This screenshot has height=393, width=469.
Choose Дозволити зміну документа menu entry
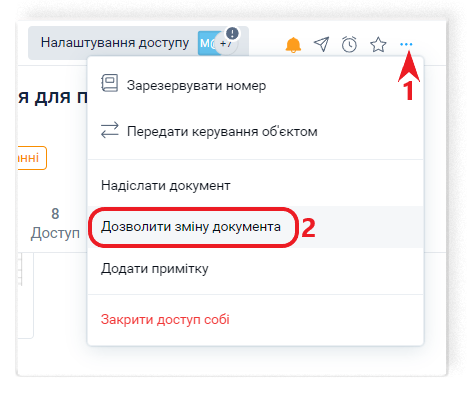tap(255, 227)
